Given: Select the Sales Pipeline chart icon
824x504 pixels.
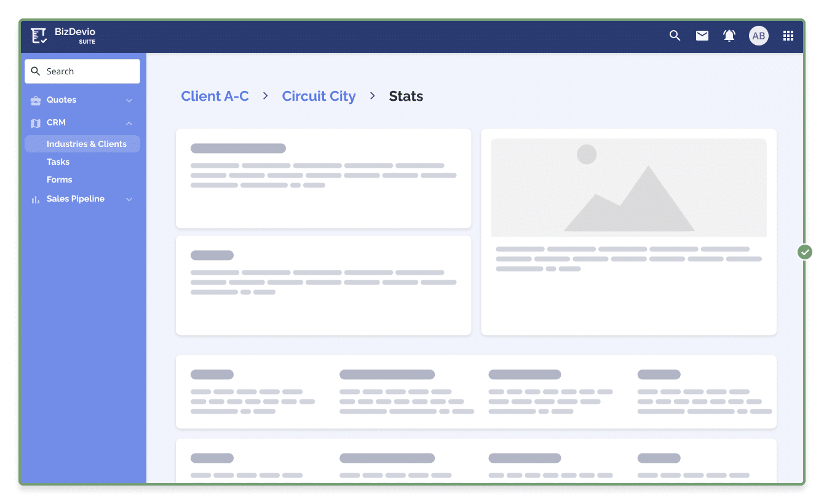Looking at the screenshot, I should point(35,199).
